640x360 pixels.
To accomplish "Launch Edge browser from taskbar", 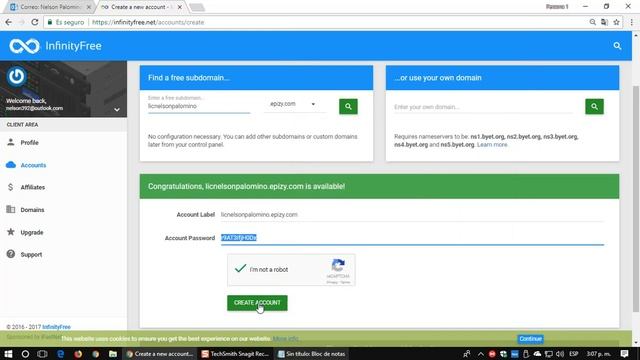I will pos(60,354).
